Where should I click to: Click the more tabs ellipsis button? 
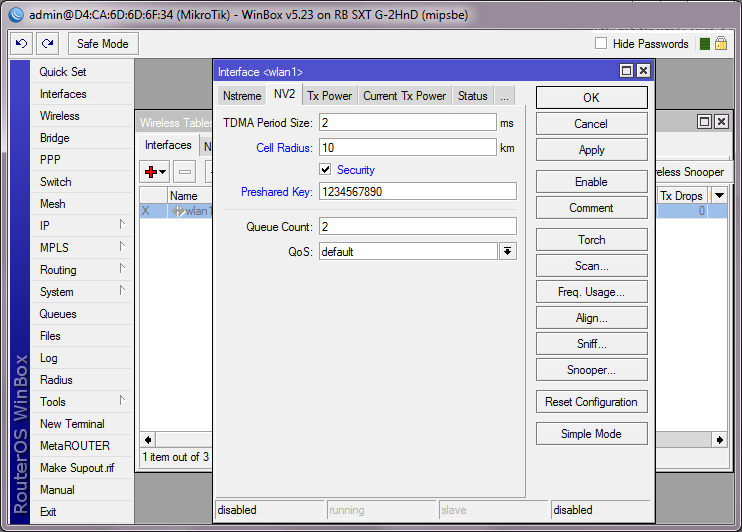tap(504, 96)
